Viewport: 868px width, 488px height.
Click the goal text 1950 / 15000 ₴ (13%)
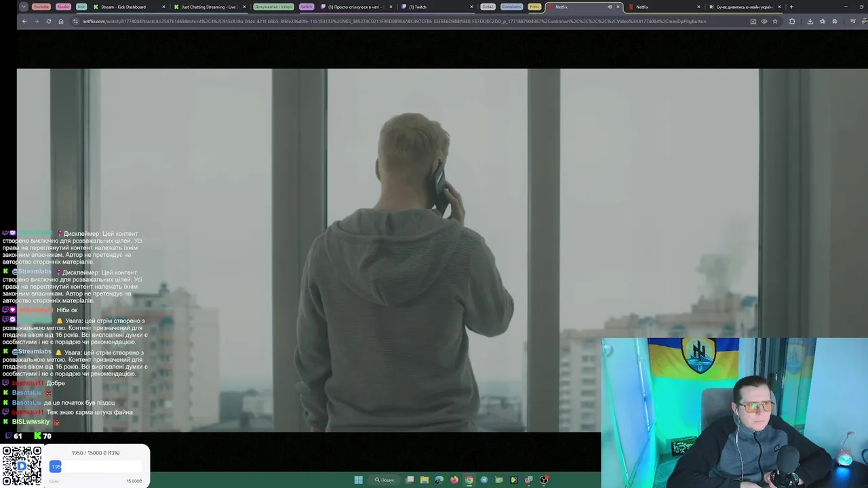coord(96,453)
